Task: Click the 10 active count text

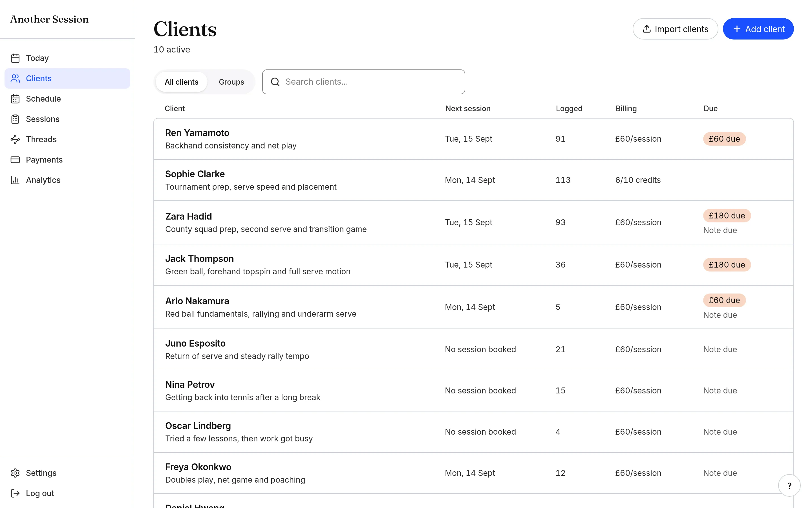Action: (x=171, y=50)
